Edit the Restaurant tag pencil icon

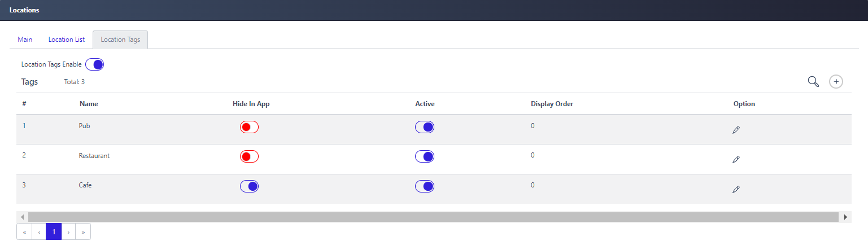coord(736,160)
